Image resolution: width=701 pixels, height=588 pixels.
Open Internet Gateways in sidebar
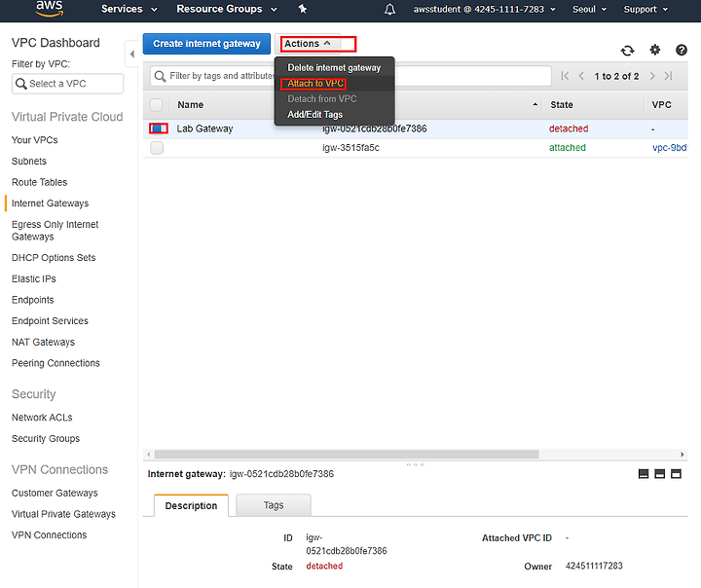point(50,203)
